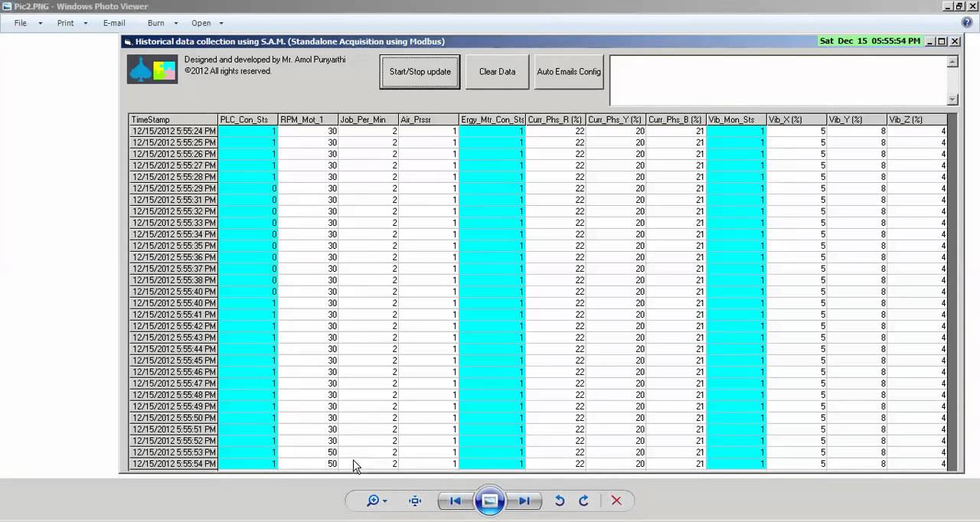Screen dimensions: 980x522
Task: Select the 12/15/2012 5:55:36 PM timestamp cell
Action: 173,257
